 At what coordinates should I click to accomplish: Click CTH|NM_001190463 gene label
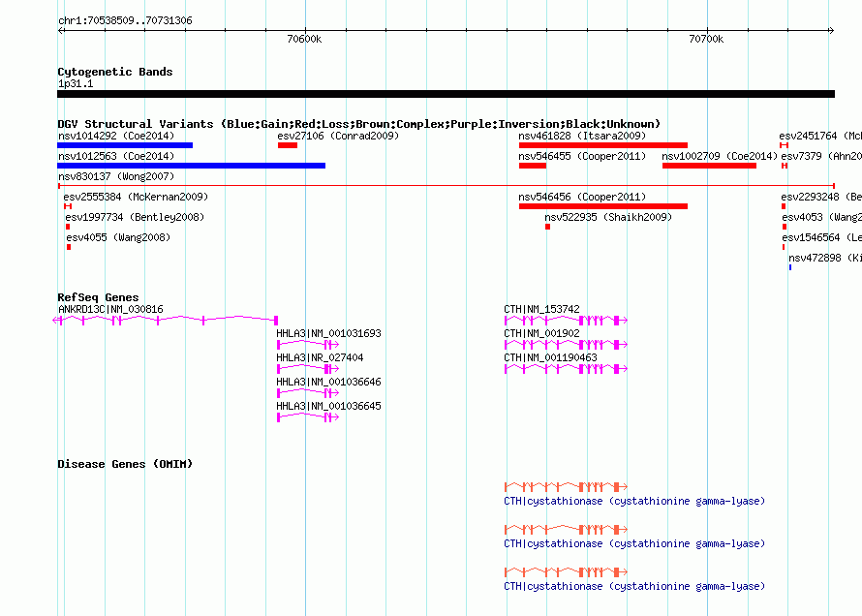550,357
